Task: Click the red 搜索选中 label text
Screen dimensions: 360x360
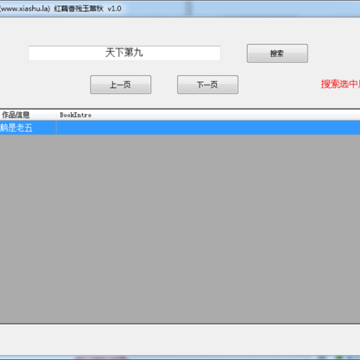Action: [x=340, y=84]
